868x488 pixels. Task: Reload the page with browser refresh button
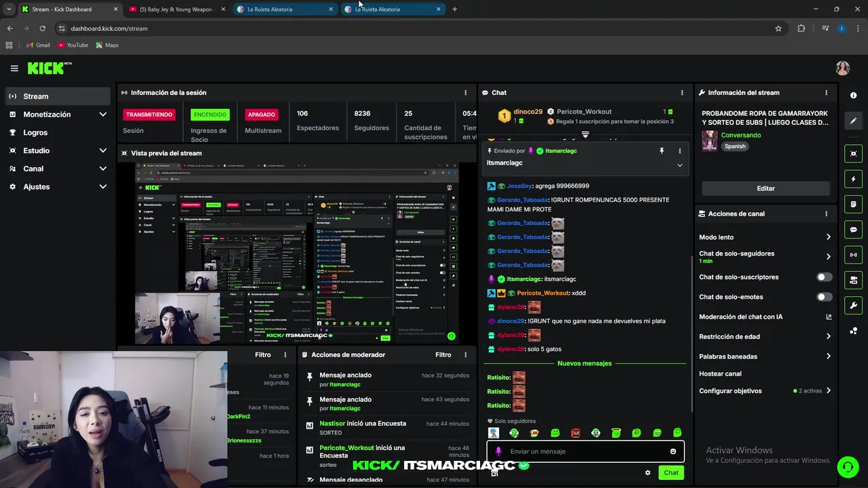42,28
